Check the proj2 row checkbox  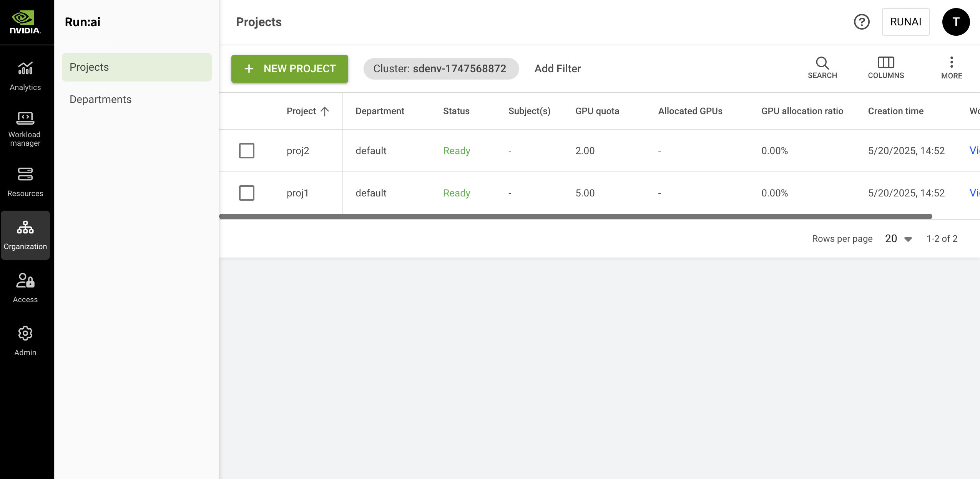pyautogui.click(x=247, y=151)
